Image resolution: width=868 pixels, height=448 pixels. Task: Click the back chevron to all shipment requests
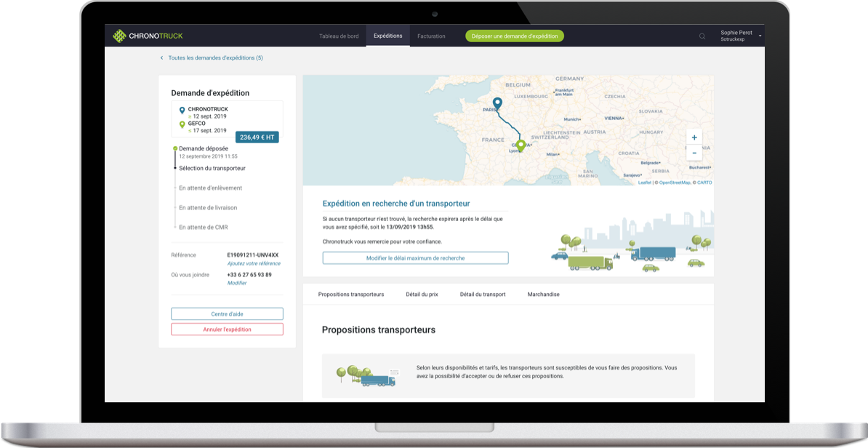(x=161, y=57)
